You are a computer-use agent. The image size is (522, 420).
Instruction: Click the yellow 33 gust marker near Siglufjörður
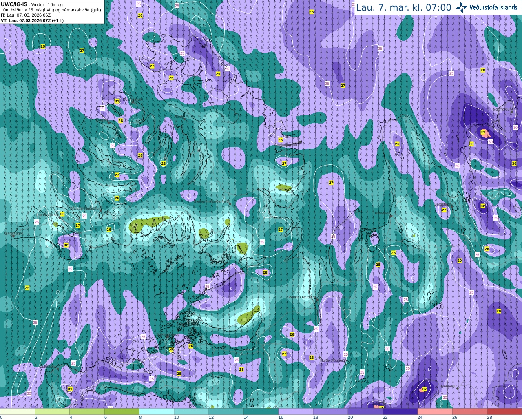[483, 132]
